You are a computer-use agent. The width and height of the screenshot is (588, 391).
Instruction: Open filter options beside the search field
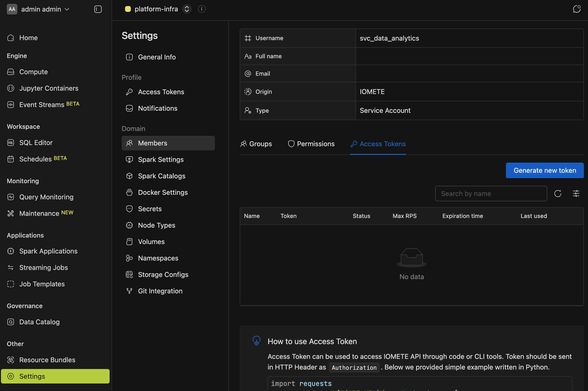[576, 193]
